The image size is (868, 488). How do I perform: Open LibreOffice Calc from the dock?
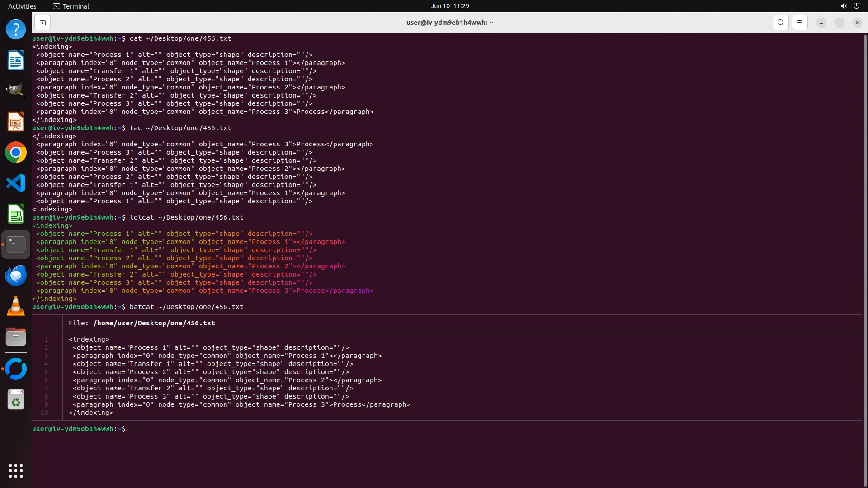[x=16, y=214]
